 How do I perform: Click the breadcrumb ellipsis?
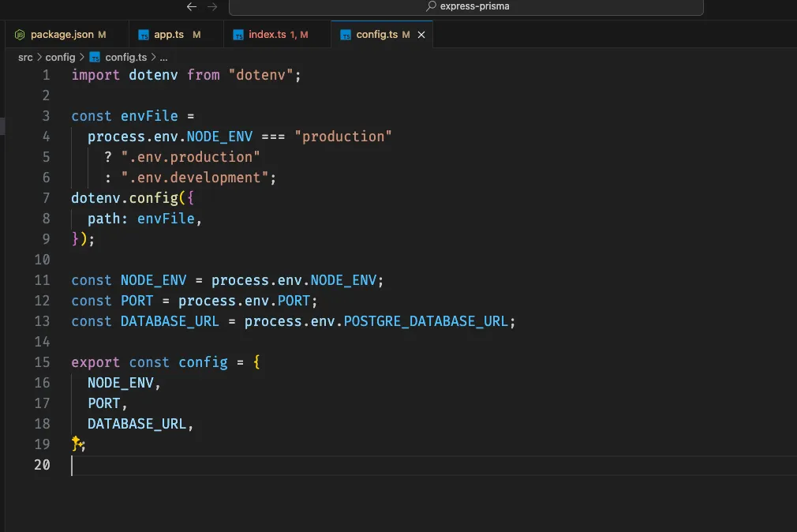(163, 58)
